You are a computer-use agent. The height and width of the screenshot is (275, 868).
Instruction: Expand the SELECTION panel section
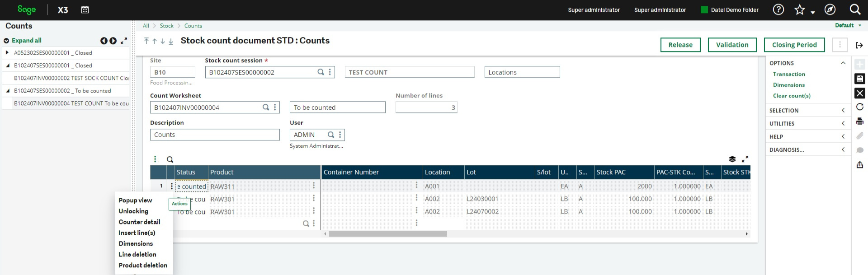coord(843,110)
